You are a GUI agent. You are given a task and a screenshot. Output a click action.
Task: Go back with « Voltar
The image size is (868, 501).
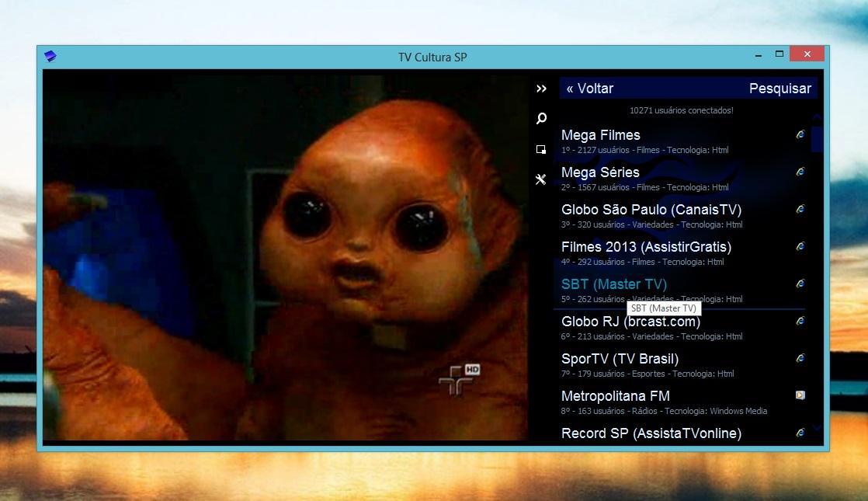tap(590, 89)
